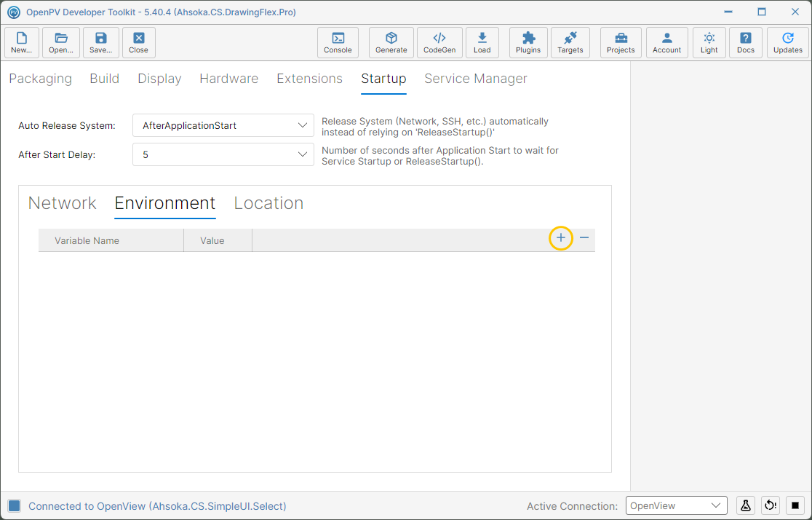This screenshot has height=520, width=812.
Task: Click the 'After Start Delay:' label
Action: [57, 154]
